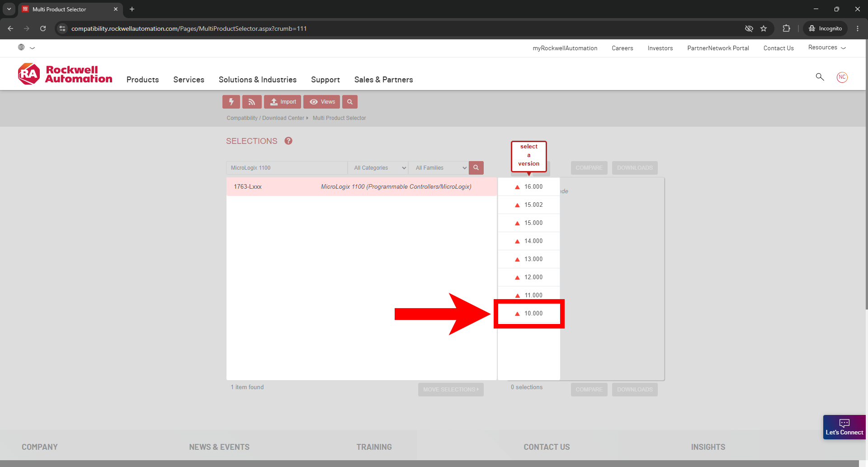This screenshot has width=868, height=467.
Task: Click Compatibility / Download Center breadcrumb
Action: (265, 118)
